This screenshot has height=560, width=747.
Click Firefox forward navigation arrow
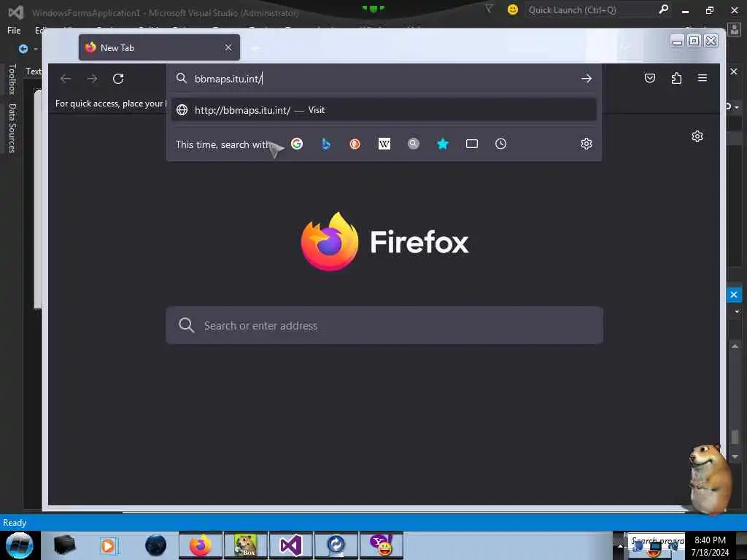coord(92,79)
